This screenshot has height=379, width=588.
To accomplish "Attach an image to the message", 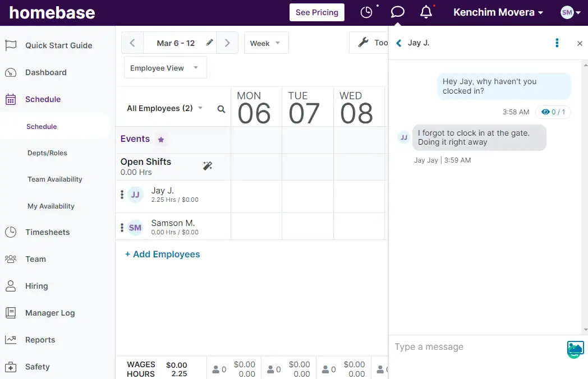I will click(575, 349).
